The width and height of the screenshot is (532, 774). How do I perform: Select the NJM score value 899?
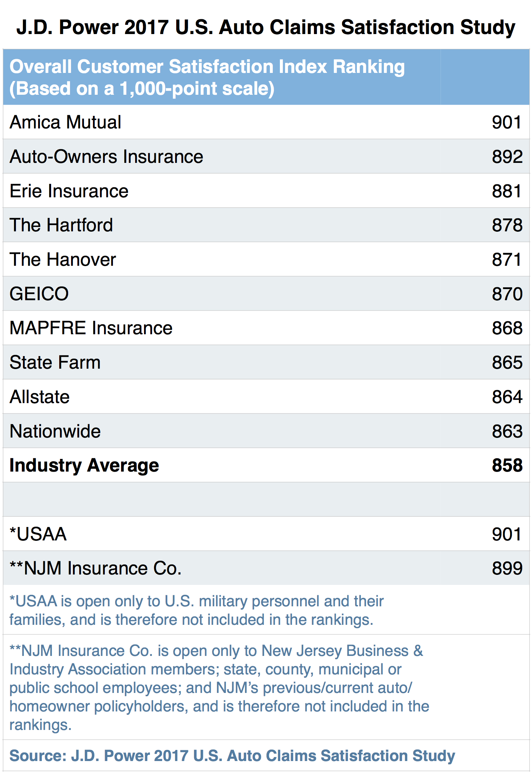coord(507,568)
